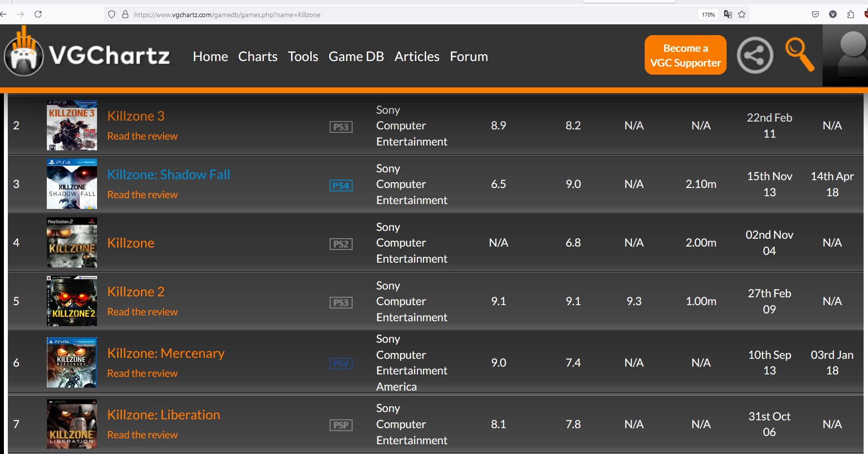The width and height of the screenshot is (868, 454).
Task: Open Killzone: Shadow Fall game page
Action: pyautogui.click(x=168, y=175)
